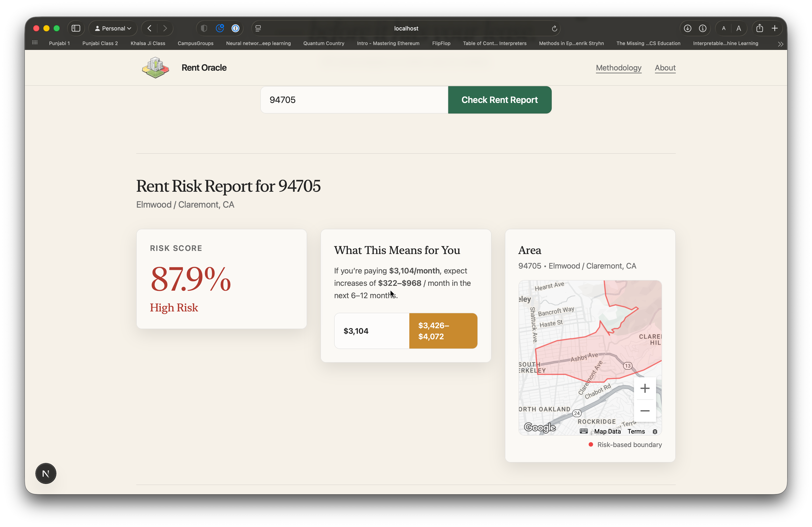Open the FlipFlop bookmark
Viewport: 812px width, 527px height.
coord(441,43)
